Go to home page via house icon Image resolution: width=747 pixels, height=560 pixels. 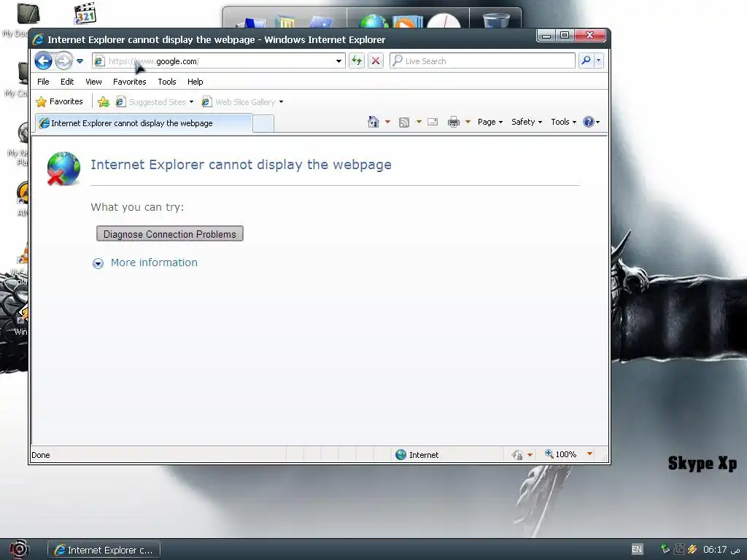tap(373, 122)
